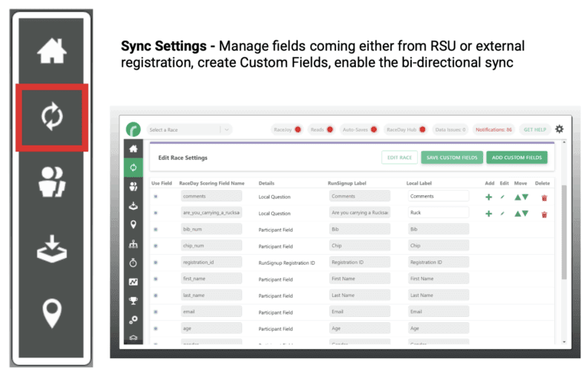The height and width of the screenshot is (372, 588).
Task: Click the Notifications: 86 indicator
Action: [x=494, y=129]
